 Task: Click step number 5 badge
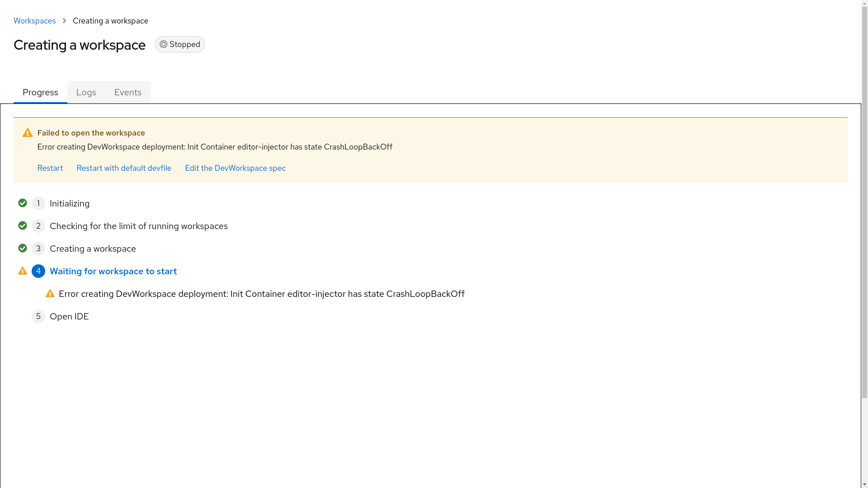pyautogui.click(x=38, y=316)
